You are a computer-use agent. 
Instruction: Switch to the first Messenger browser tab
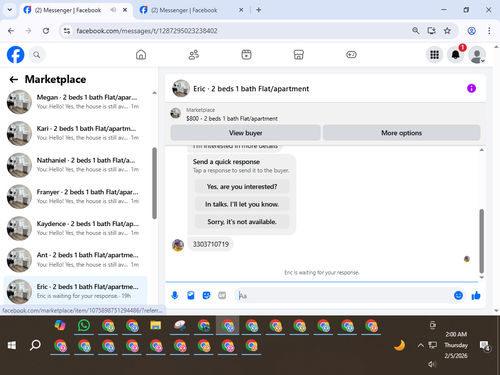point(68,10)
